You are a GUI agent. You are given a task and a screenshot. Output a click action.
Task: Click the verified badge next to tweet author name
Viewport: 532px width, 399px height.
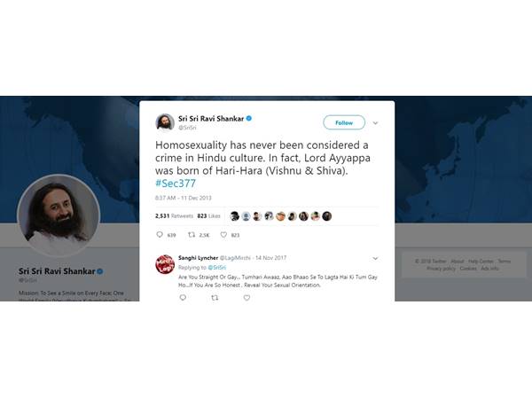[248, 119]
